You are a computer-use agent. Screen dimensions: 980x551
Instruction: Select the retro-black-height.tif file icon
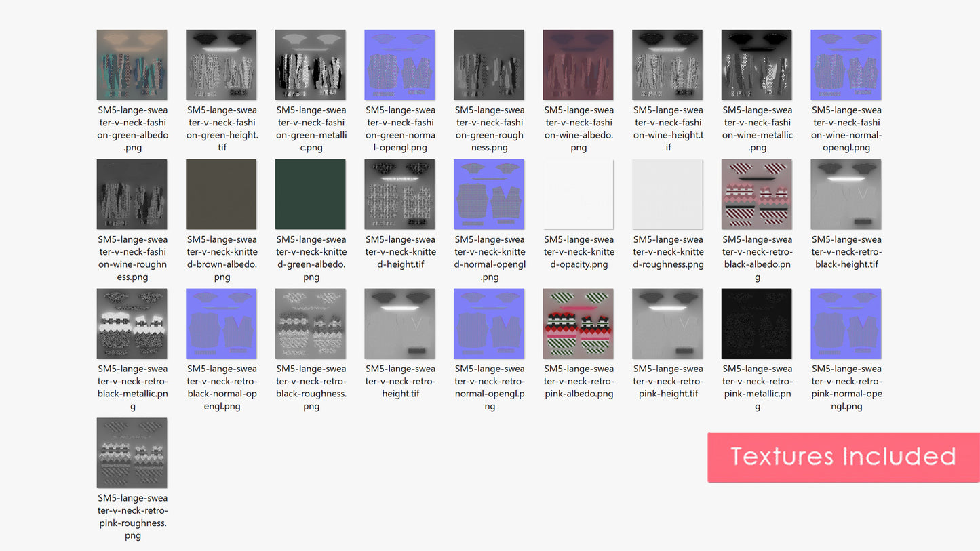pyautogui.click(x=846, y=195)
